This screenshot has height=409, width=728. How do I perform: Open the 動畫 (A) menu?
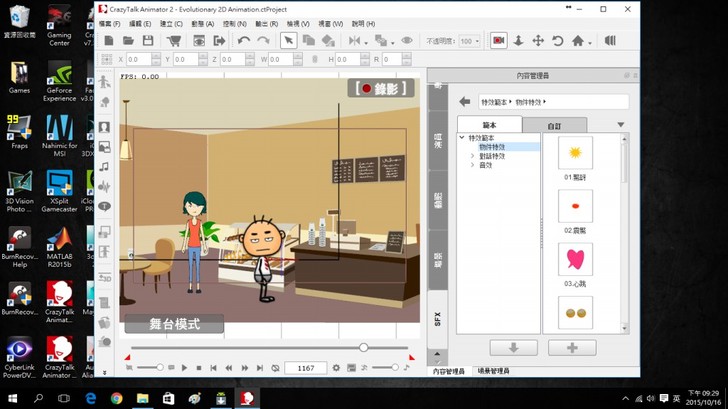click(202, 23)
